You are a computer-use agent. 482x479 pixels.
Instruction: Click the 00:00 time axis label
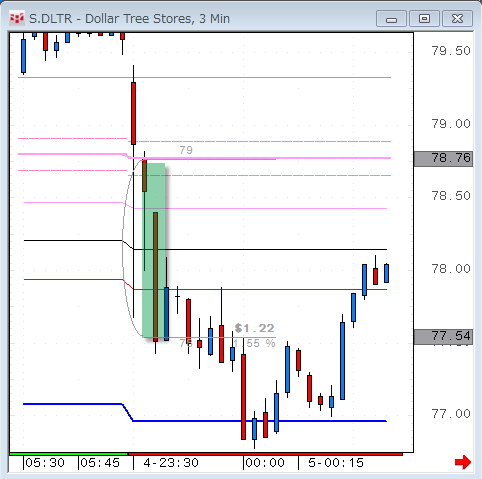pos(265,463)
